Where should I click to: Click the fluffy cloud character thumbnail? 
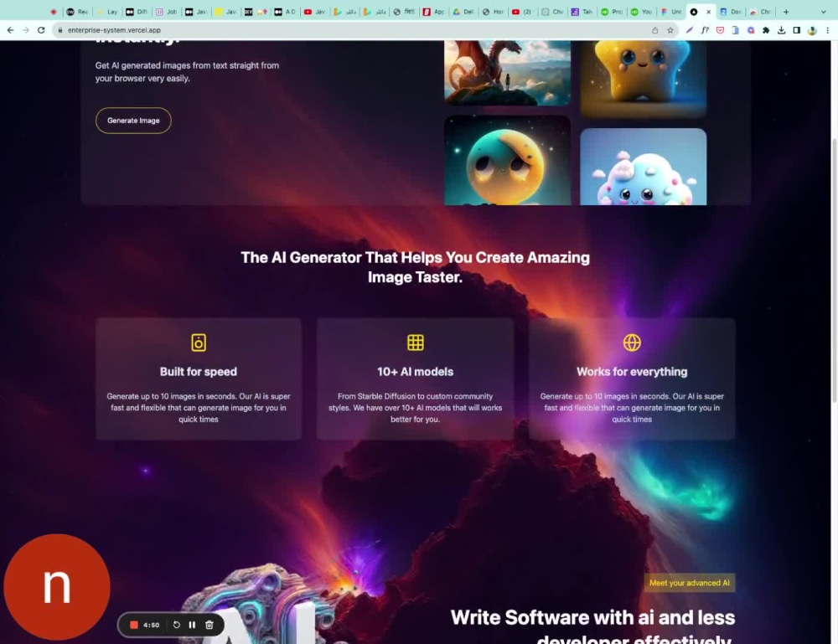[643, 167]
